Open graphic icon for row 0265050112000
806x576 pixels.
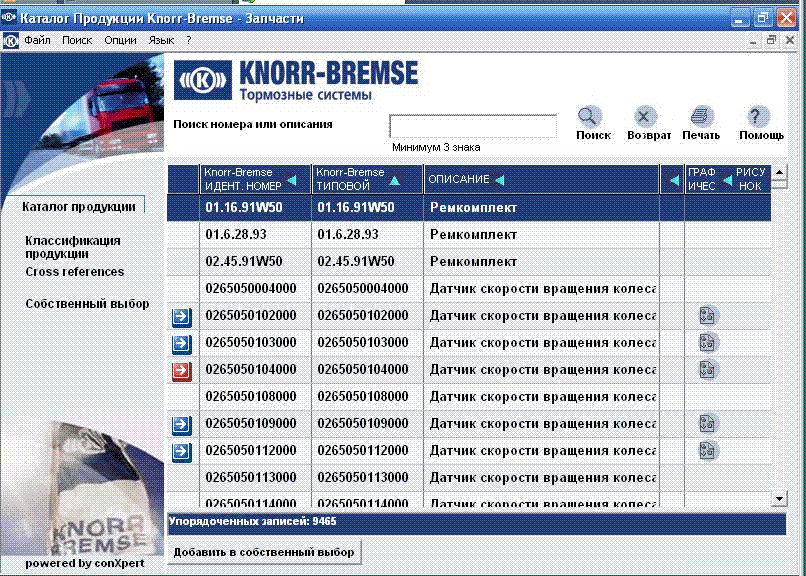coord(708,450)
